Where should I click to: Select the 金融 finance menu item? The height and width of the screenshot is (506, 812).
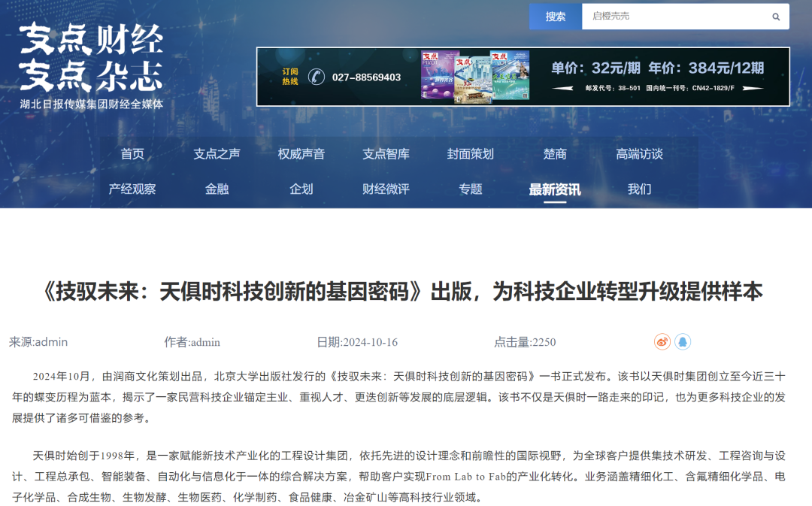[x=217, y=189]
